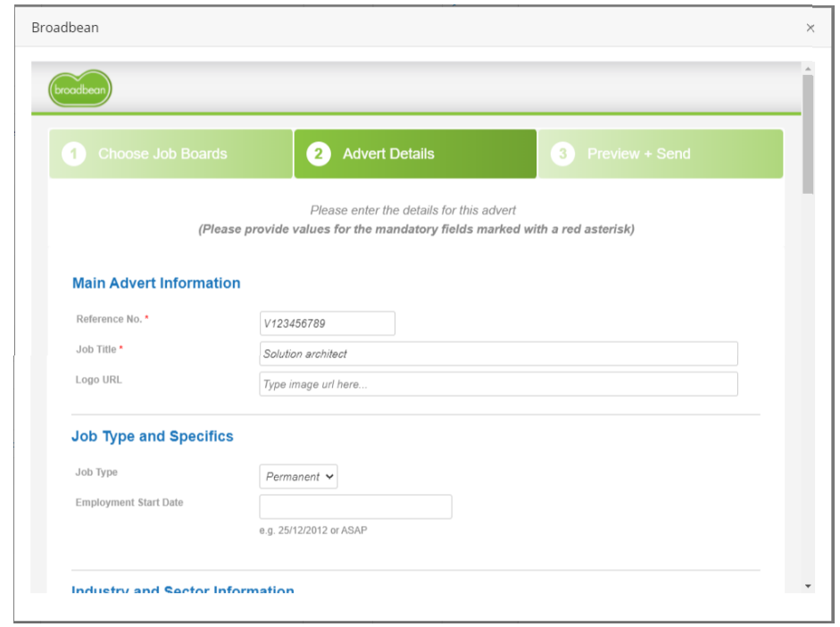Click the Employment Start Date field

tap(355, 507)
